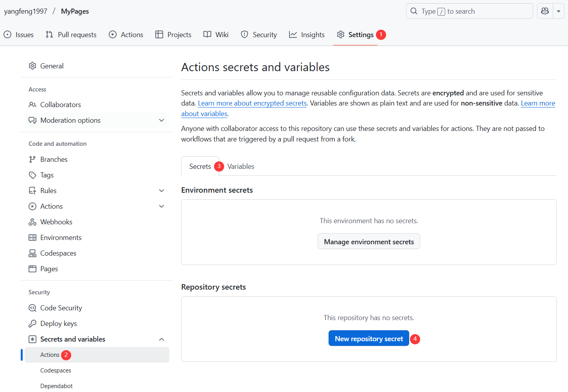Click the Deploy keys key icon

pyautogui.click(x=32, y=324)
